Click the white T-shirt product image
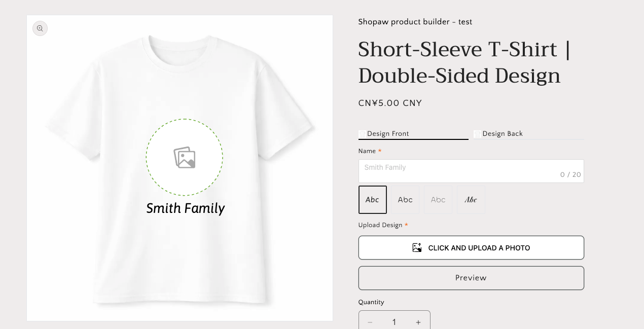This screenshot has width=644, height=329. point(180,168)
